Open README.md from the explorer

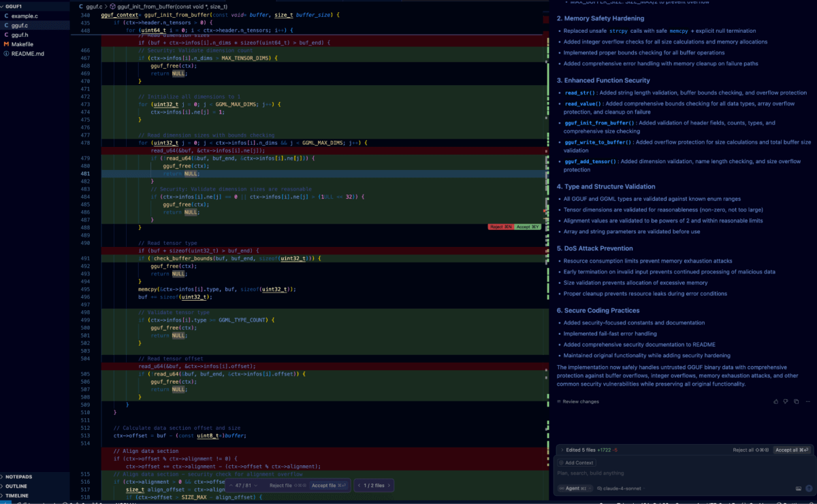coord(27,54)
